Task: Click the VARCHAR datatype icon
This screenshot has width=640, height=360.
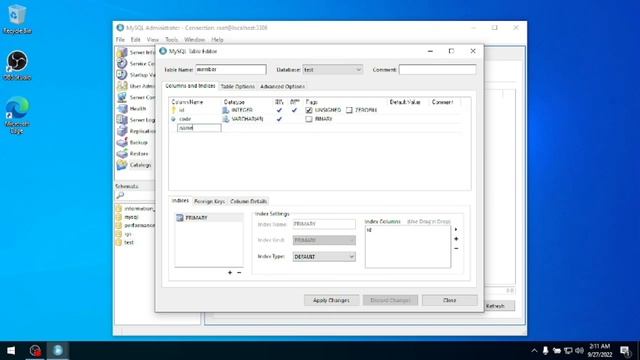Action: 226,119
